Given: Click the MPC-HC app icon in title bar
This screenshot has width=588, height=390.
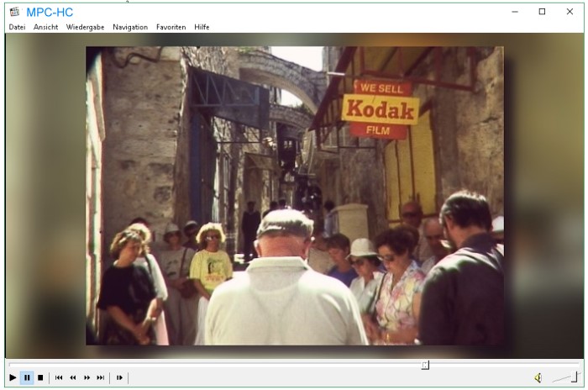Looking at the screenshot, I should (14, 12).
